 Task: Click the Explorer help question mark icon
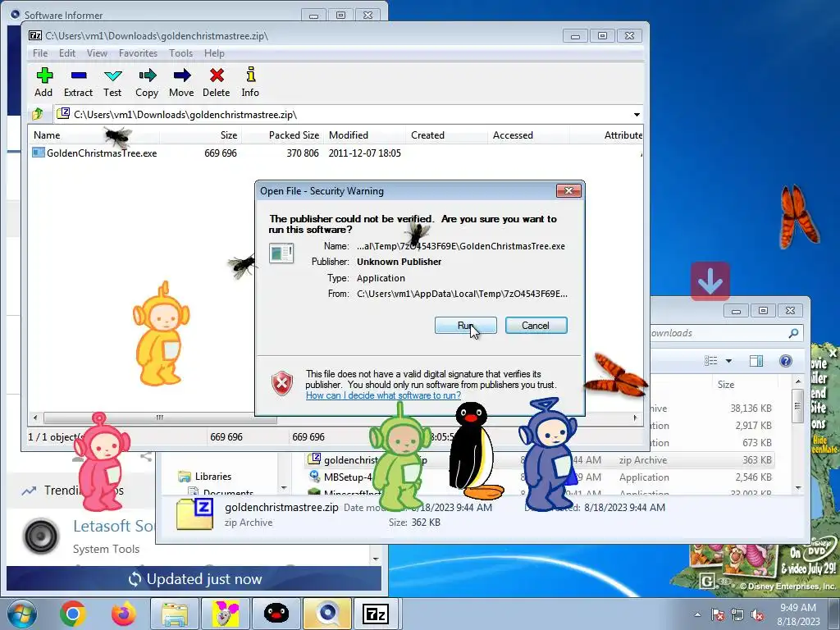pos(786,361)
